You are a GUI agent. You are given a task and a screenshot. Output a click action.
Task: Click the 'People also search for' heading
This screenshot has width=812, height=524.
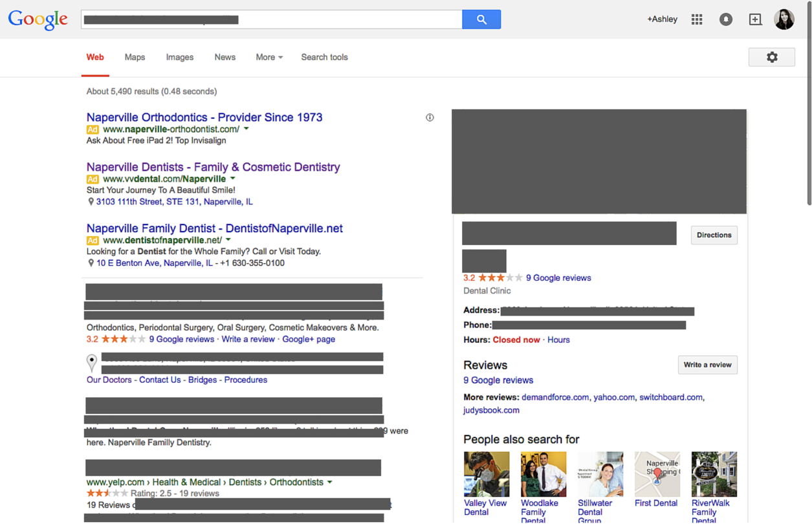coord(521,439)
